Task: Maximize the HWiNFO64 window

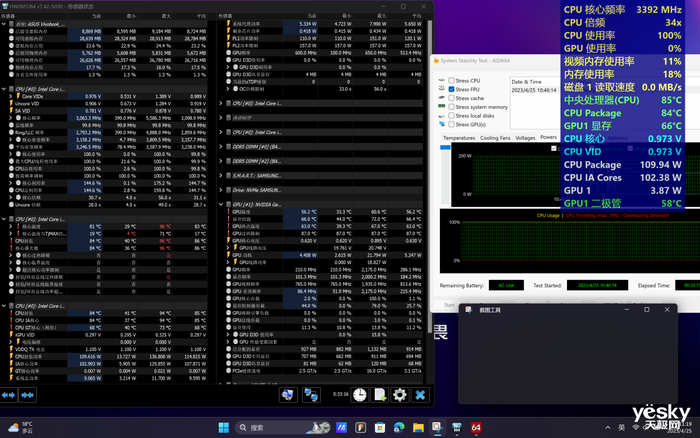Action: [x=403, y=6]
